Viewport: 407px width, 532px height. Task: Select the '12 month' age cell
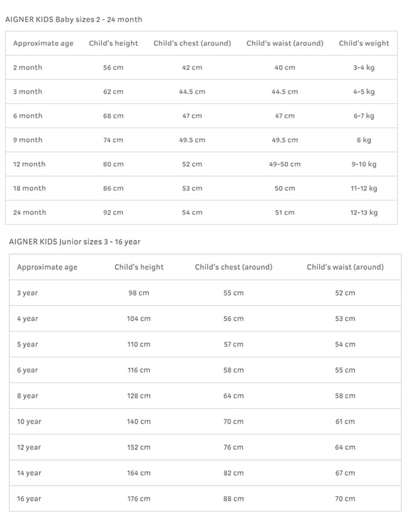coord(29,164)
